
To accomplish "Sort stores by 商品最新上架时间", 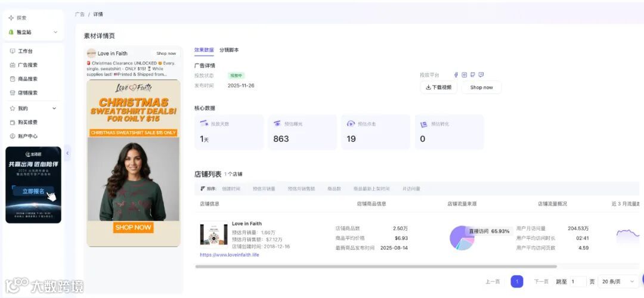I will click(x=371, y=189).
